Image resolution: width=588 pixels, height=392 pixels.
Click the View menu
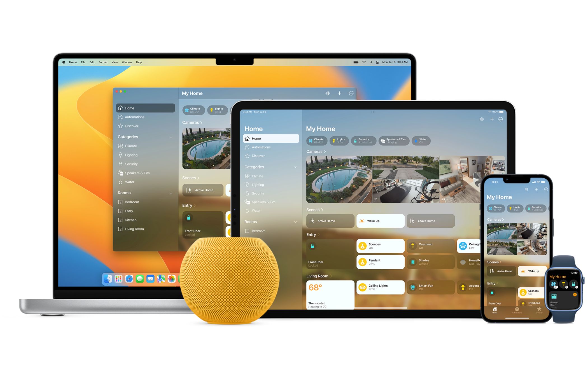click(115, 62)
